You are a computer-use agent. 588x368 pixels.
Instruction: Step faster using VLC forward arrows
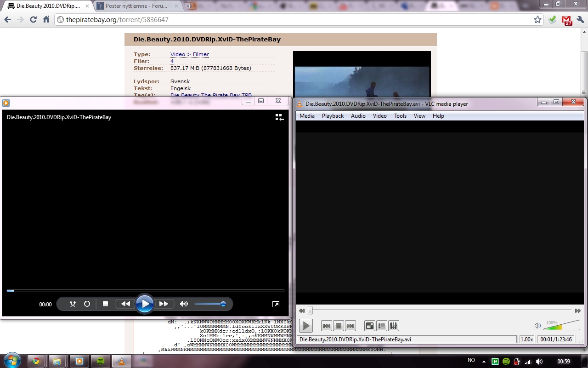tap(578, 311)
